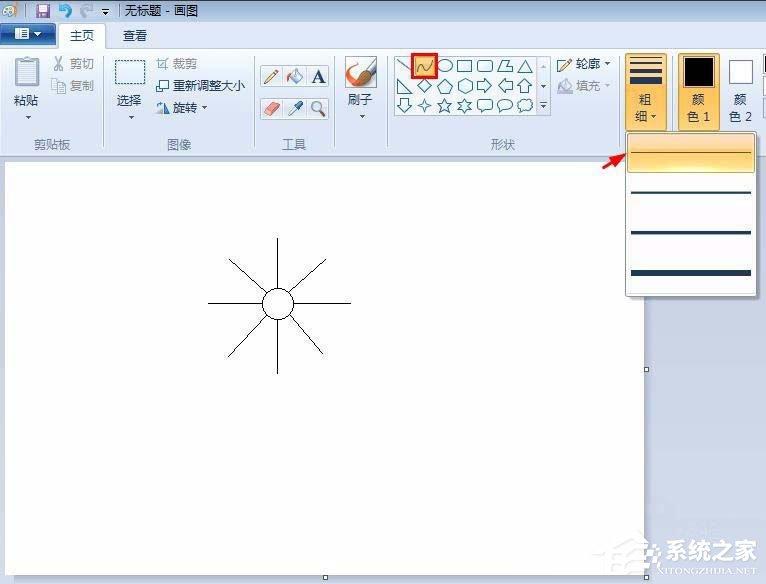Choose the Right triangle shape
This screenshot has height=584, width=766.
tap(404, 86)
